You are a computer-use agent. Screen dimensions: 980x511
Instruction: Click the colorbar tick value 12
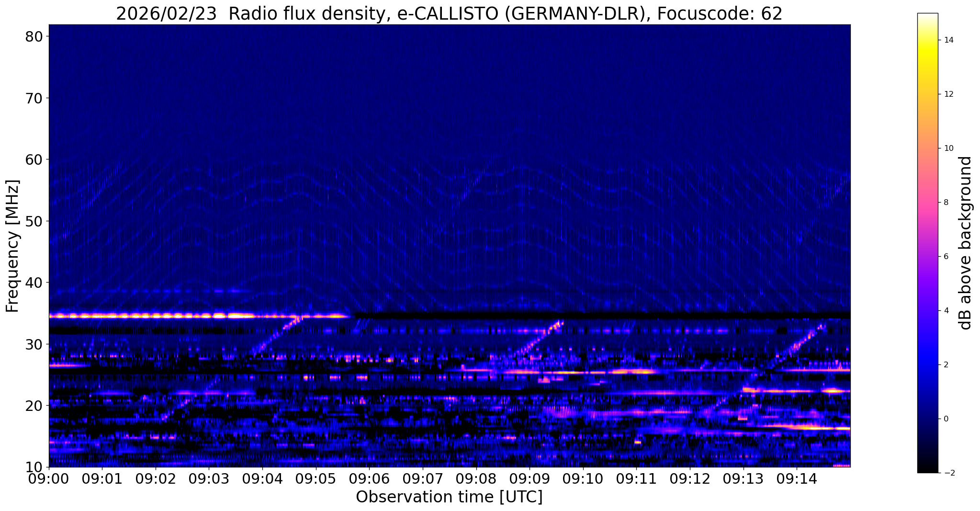[x=948, y=94]
